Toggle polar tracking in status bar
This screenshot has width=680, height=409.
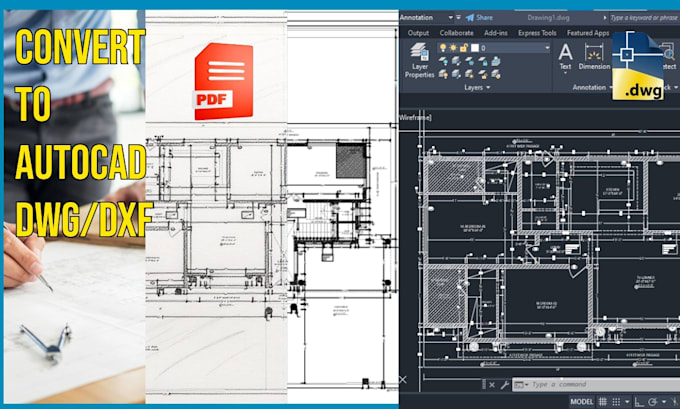(x=653, y=402)
